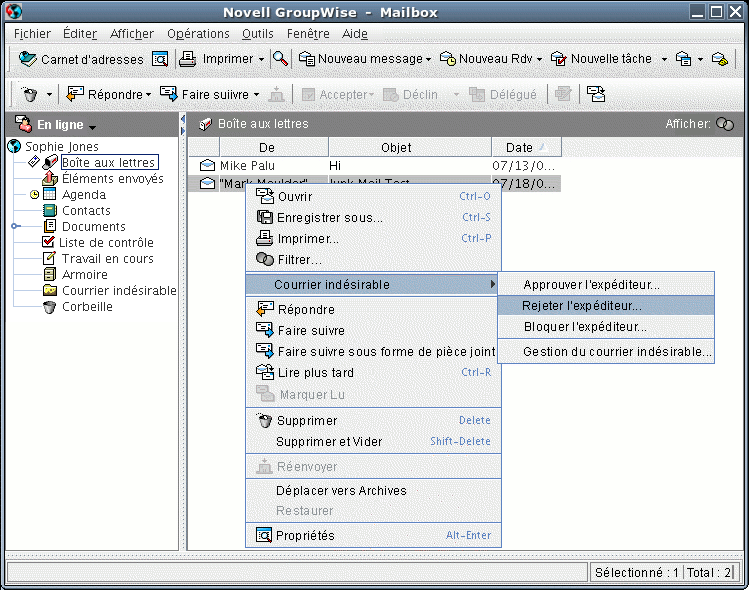The width and height of the screenshot is (750, 590).
Task: Click the Répondre toolbar button
Action: pyautogui.click(x=104, y=94)
